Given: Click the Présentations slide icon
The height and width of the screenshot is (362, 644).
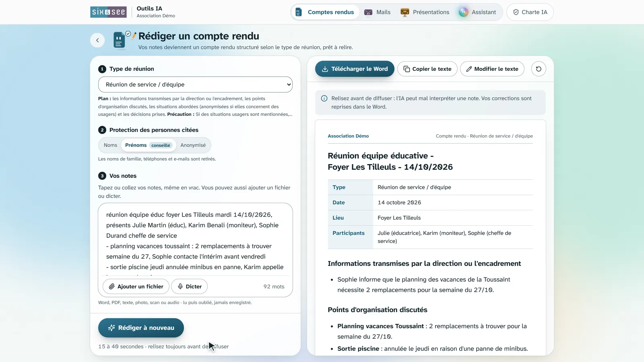Looking at the screenshot, I should (405, 12).
